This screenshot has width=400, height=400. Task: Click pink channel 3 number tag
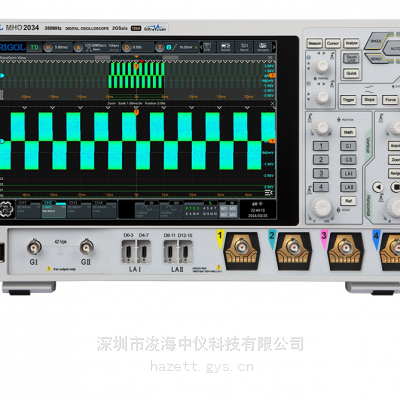(x=323, y=239)
